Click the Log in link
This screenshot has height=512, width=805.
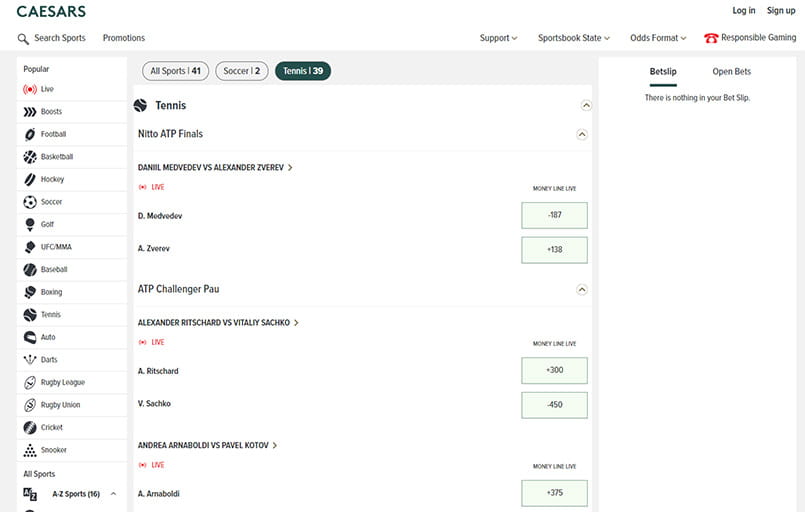point(743,10)
